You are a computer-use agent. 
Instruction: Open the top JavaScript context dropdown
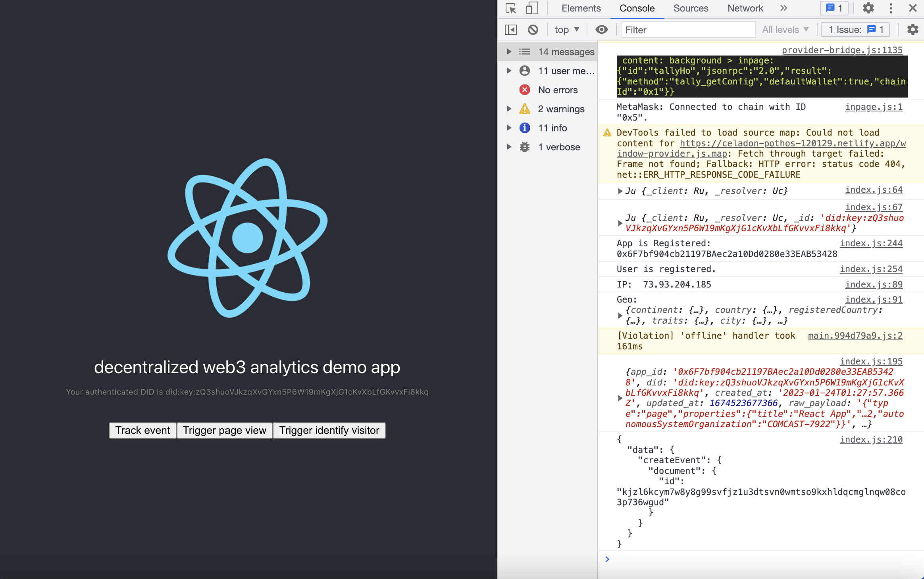[x=567, y=30]
